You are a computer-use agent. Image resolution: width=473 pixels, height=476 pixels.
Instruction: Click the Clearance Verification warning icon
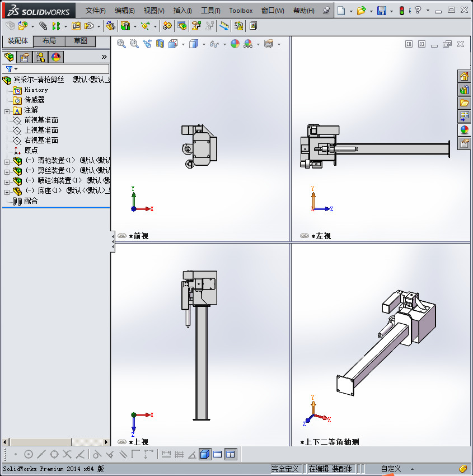tap(239, 26)
